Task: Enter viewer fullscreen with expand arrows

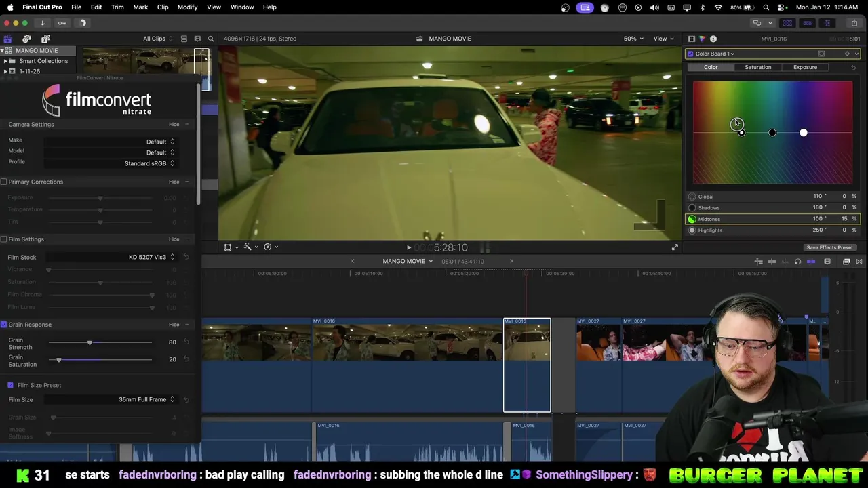Action: [675, 247]
